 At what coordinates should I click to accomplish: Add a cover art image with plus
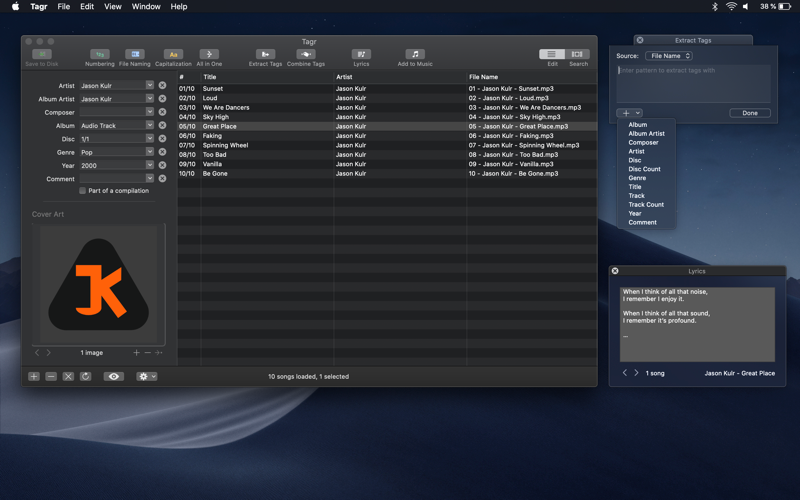click(x=136, y=353)
